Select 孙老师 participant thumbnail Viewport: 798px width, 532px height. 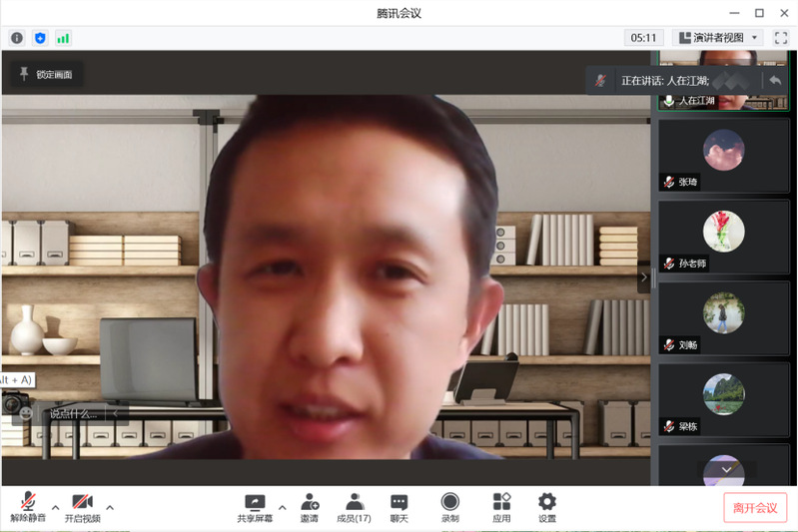(723, 238)
